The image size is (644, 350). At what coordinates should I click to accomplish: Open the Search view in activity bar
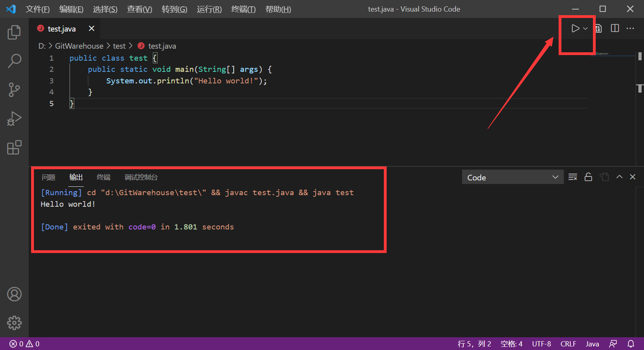pyautogui.click(x=14, y=61)
